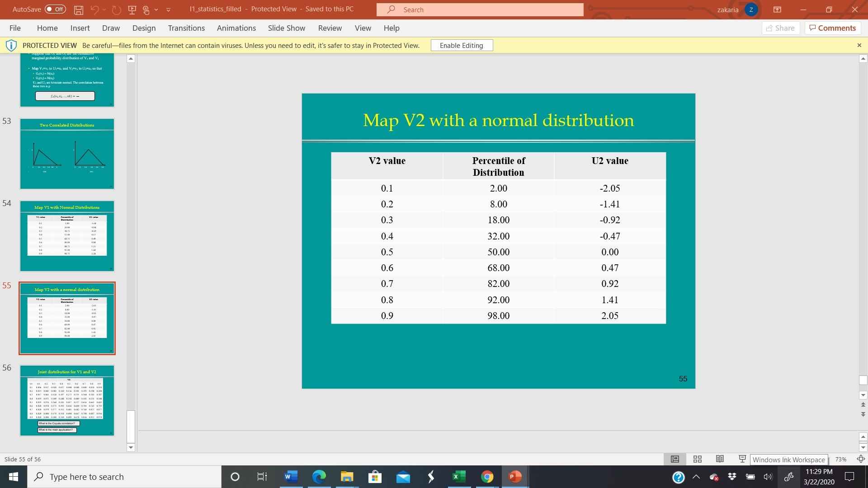The height and width of the screenshot is (488, 868).
Task: Open Excel from the taskbar
Action: (x=458, y=477)
